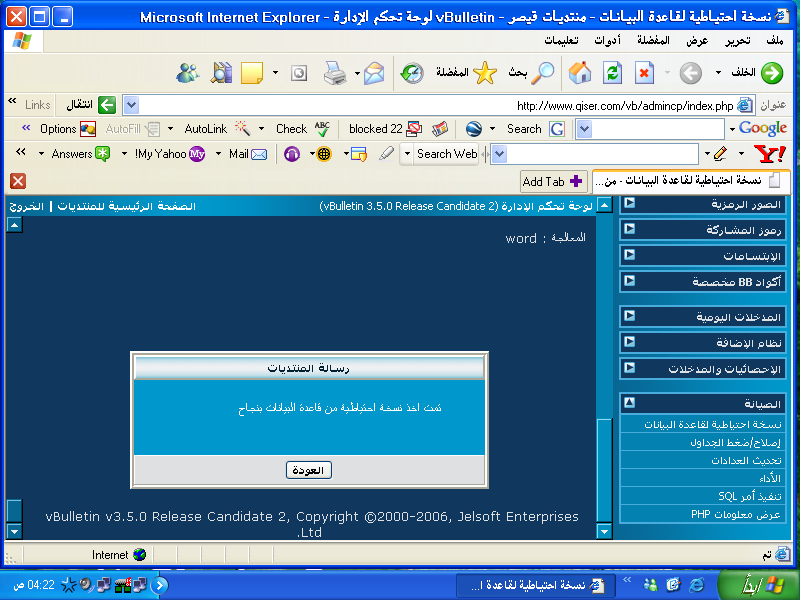Click the العودة button in the dialog
The width and height of the screenshot is (800, 600).
coord(309,470)
